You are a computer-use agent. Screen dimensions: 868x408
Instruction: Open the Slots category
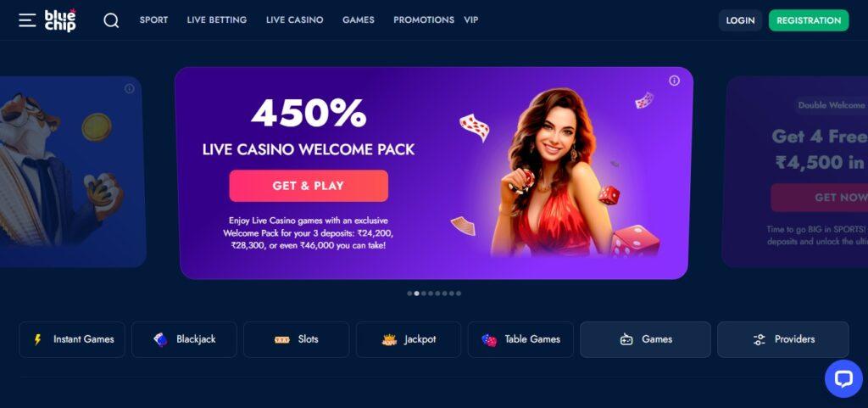tap(296, 339)
